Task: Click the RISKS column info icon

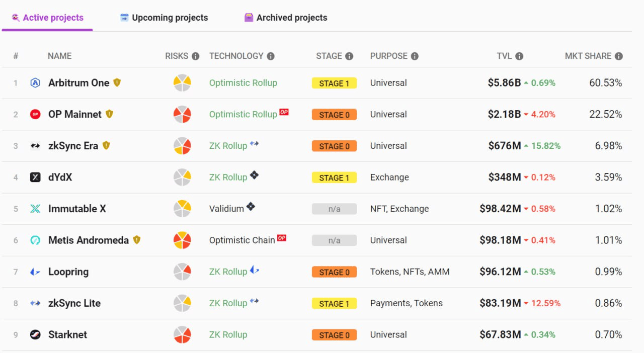Action: 195,56
